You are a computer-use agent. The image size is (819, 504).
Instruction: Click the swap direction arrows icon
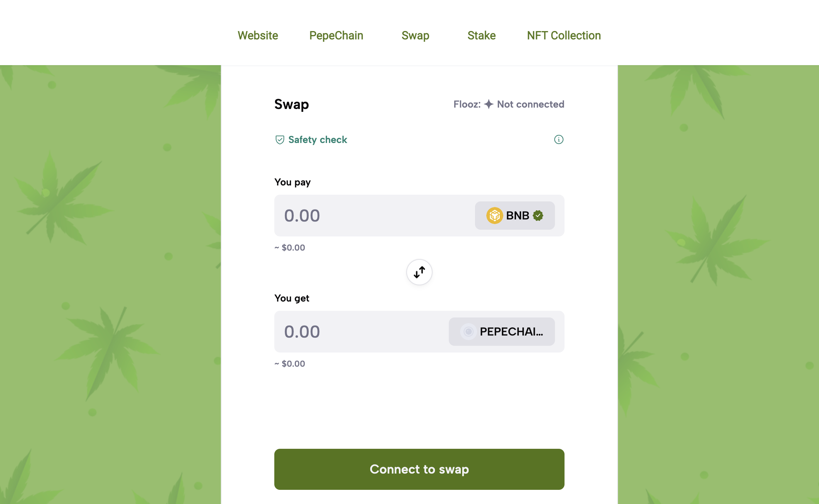click(419, 272)
